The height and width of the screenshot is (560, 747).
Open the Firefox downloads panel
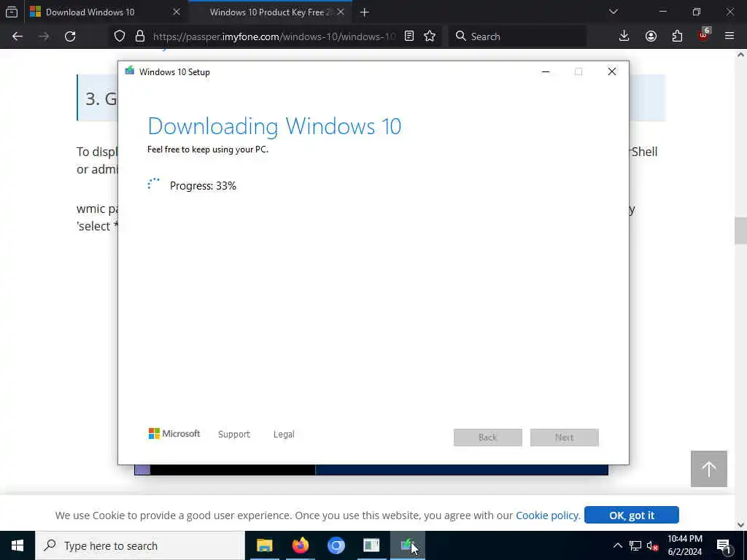(x=624, y=36)
